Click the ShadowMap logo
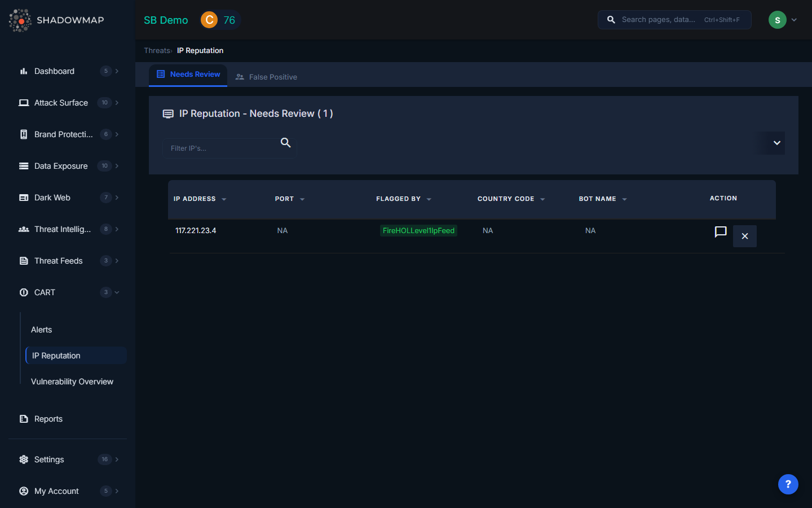The image size is (812, 508). (x=56, y=20)
